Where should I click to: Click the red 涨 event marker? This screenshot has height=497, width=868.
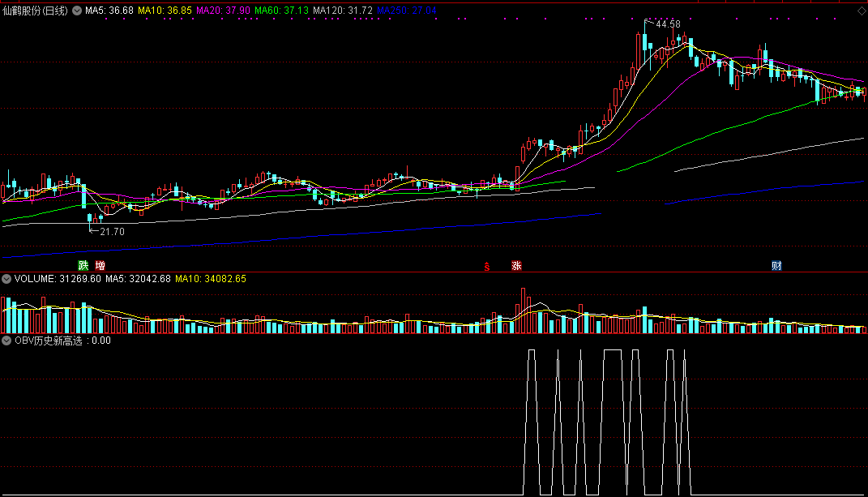516,265
